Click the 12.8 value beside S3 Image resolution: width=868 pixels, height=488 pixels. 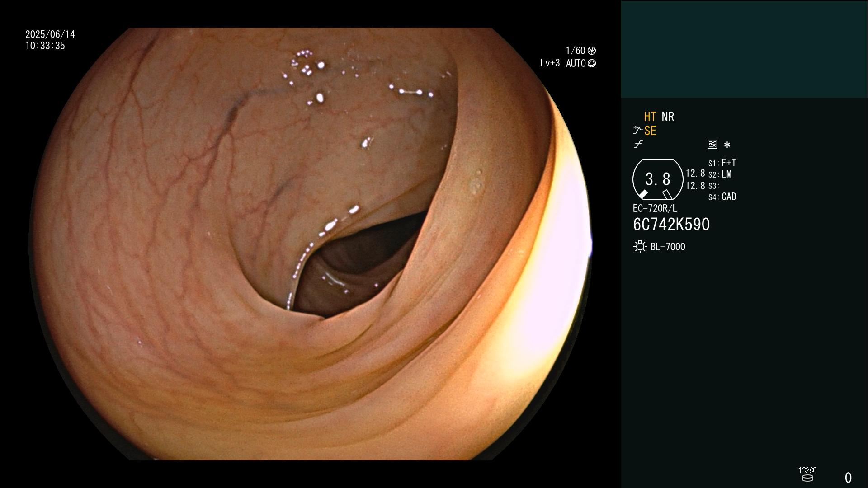[x=695, y=186]
